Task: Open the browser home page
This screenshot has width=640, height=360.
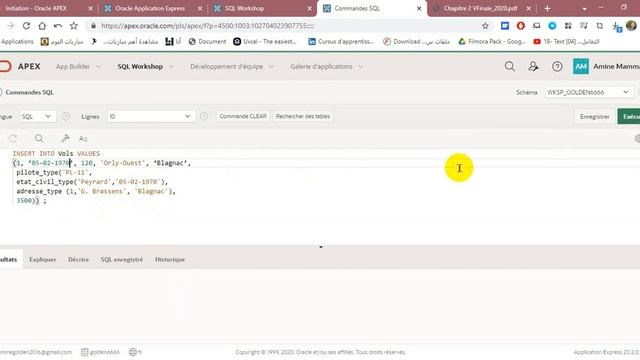Action: (42, 26)
